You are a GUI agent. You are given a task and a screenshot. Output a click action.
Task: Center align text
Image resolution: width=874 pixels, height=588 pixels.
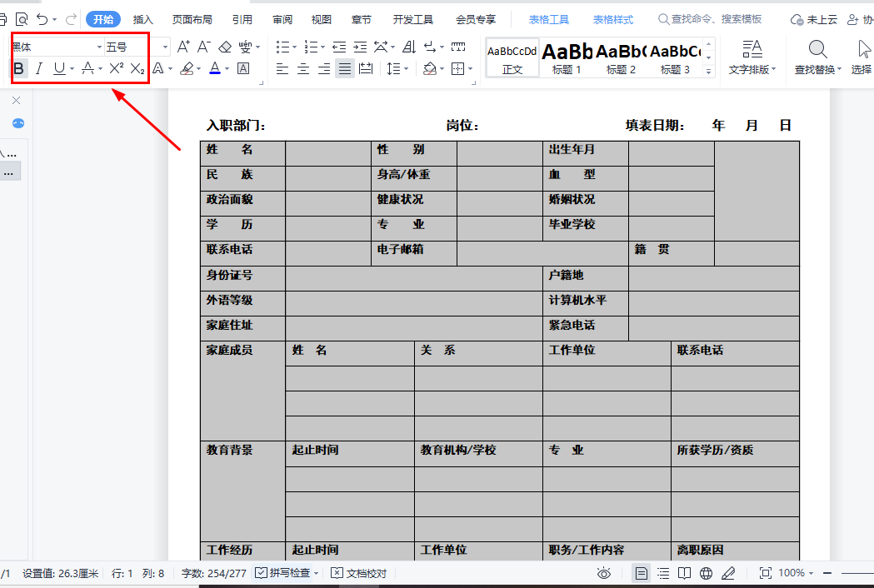[303, 68]
